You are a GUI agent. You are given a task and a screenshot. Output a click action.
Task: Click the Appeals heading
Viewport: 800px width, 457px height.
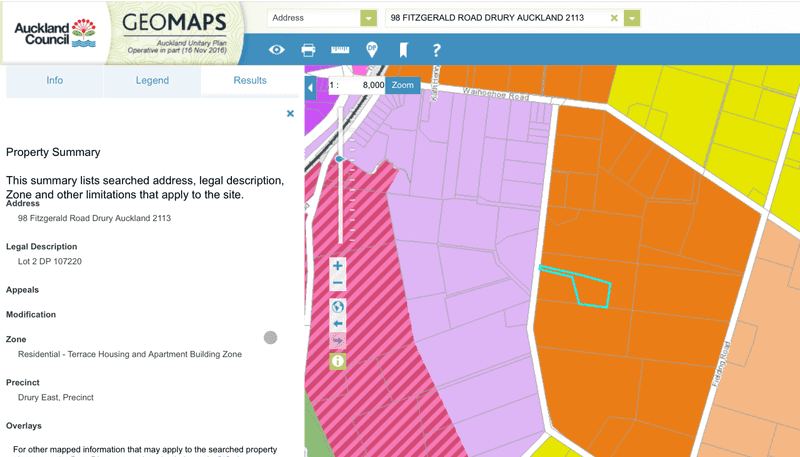22,290
